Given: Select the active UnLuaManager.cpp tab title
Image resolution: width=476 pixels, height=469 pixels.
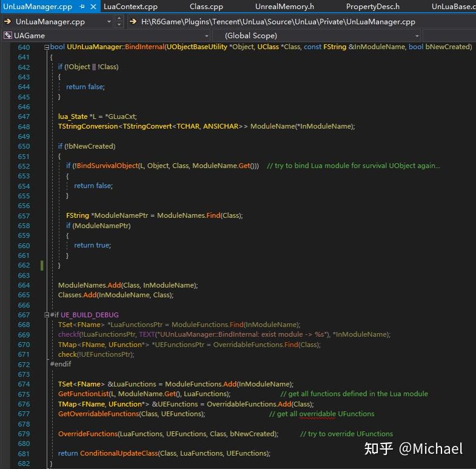Looking at the screenshot, I should click(38, 7).
